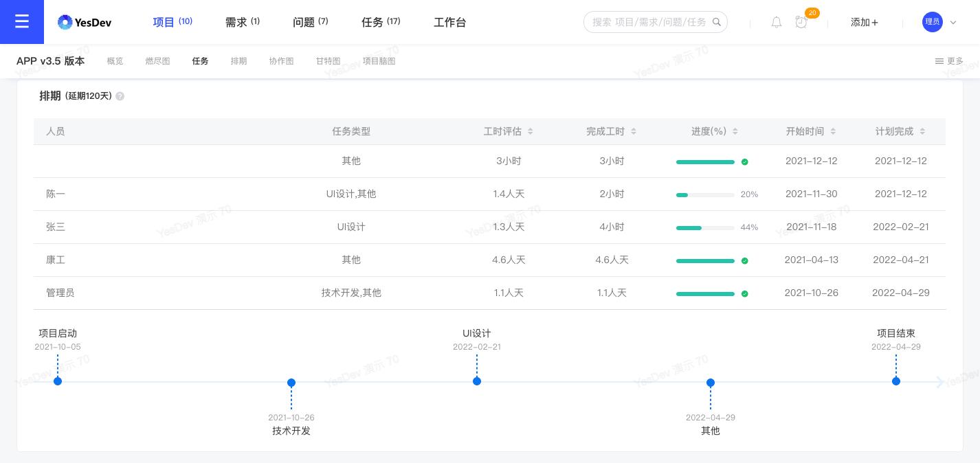Expand the 更多 options menu
Viewport: 980px width, 463px height.
pyautogui.click(x=950, y=61)
